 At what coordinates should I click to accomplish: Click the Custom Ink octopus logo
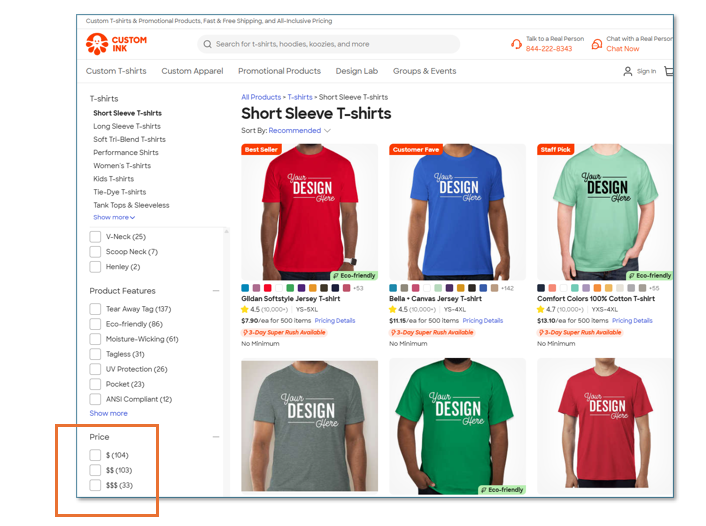(x=97, y=44)
